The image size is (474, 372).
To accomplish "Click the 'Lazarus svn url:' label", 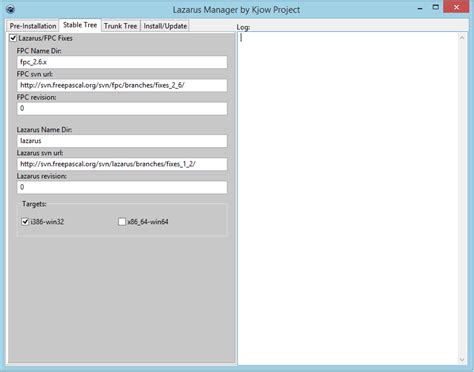I will coord(40,153).
